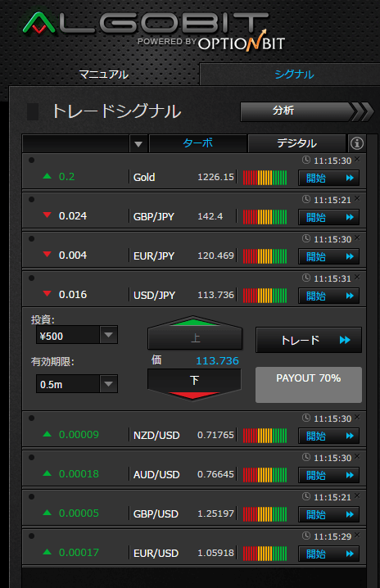Click the signal strength meter for EUR/JPY
The image size is (380, 588).
pos(265,256)
